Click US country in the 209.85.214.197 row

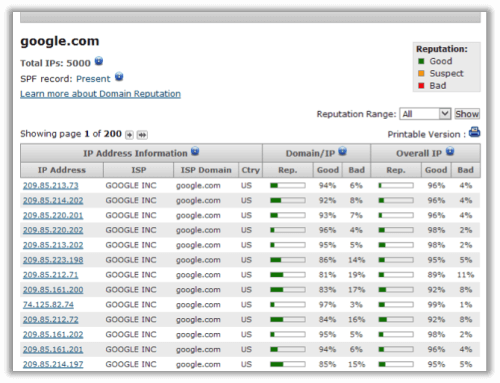[x=246, y=364]
